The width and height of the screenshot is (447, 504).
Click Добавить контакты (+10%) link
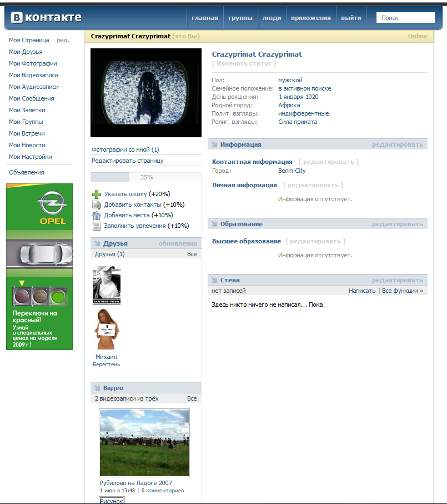pos(144,204)
